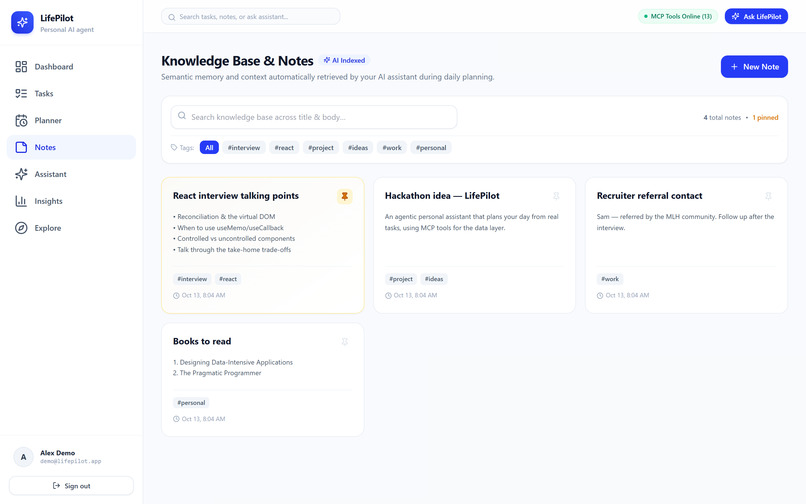Open the Hackathon idea — LifePilot title
Image resolution: width=806 pixels, height=504 pixels.
point(442,196)
